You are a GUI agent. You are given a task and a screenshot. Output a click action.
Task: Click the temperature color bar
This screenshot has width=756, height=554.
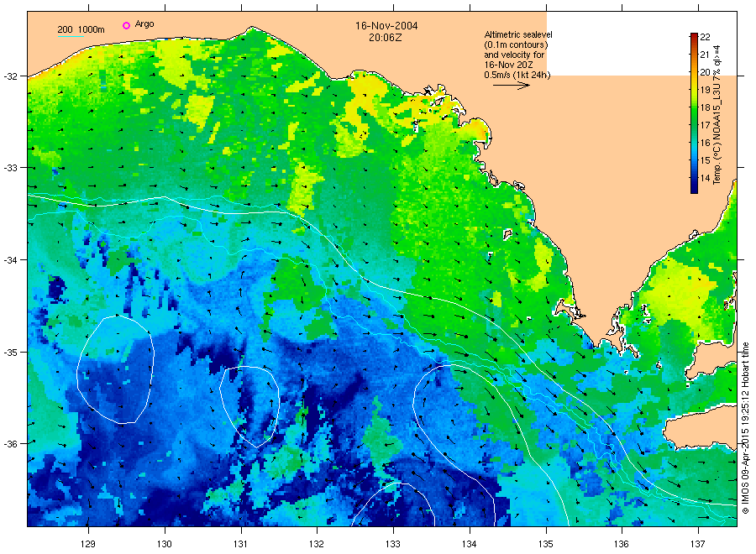[694, 113]
